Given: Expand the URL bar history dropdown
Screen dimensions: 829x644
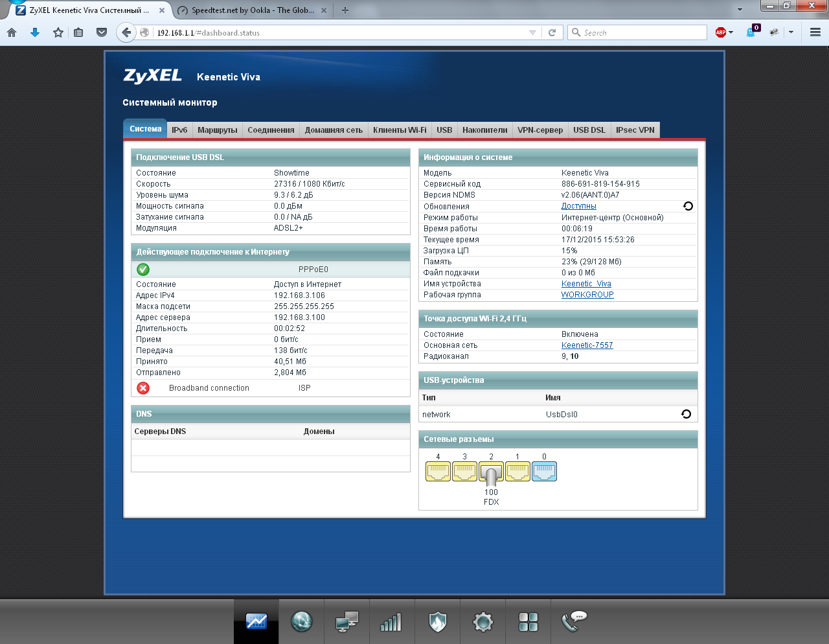Looking at the screenshot, I should (532, 32).
